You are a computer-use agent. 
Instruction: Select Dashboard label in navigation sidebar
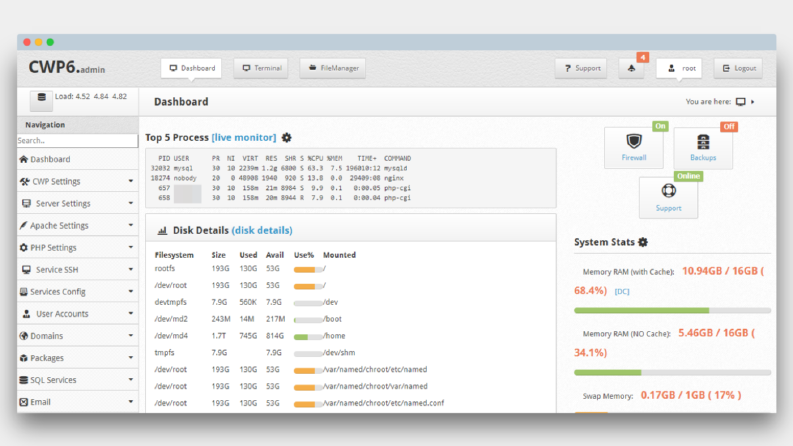click(x=50, y=159)
